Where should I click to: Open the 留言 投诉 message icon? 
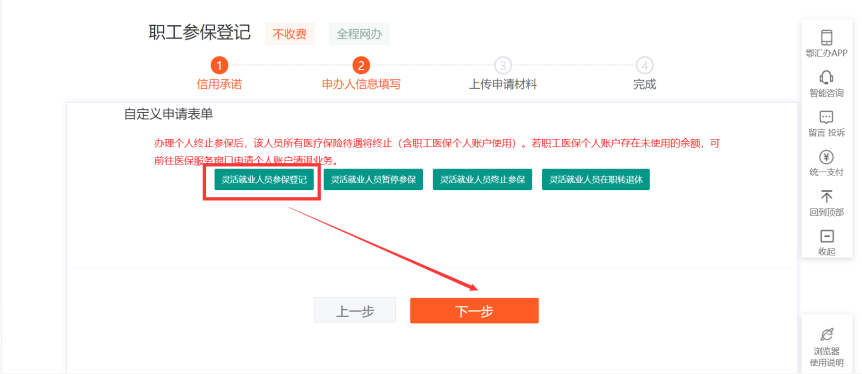pos(826,117)
